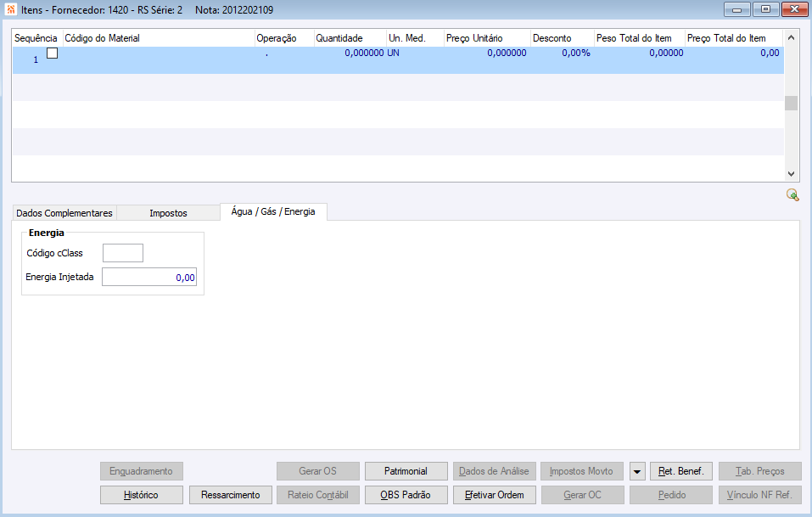This screenshot has width=812, height=517.
Task: Close the Itens window
Action: point(794,9)
